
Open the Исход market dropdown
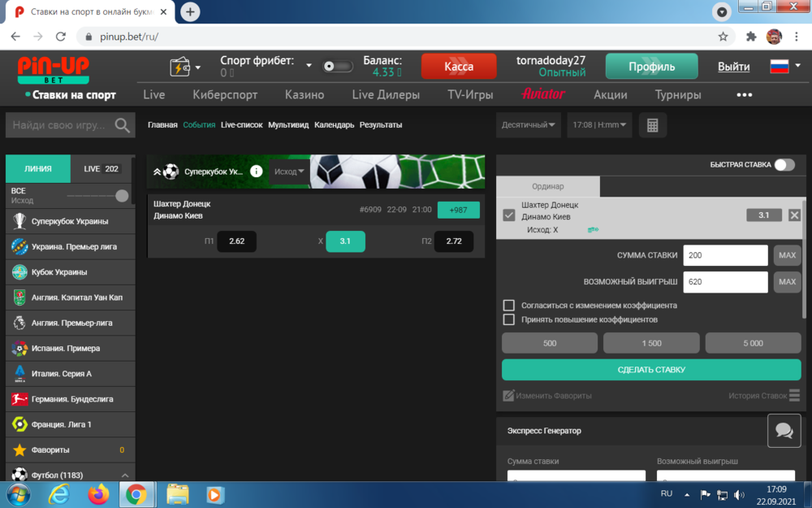tap(289, 172)
